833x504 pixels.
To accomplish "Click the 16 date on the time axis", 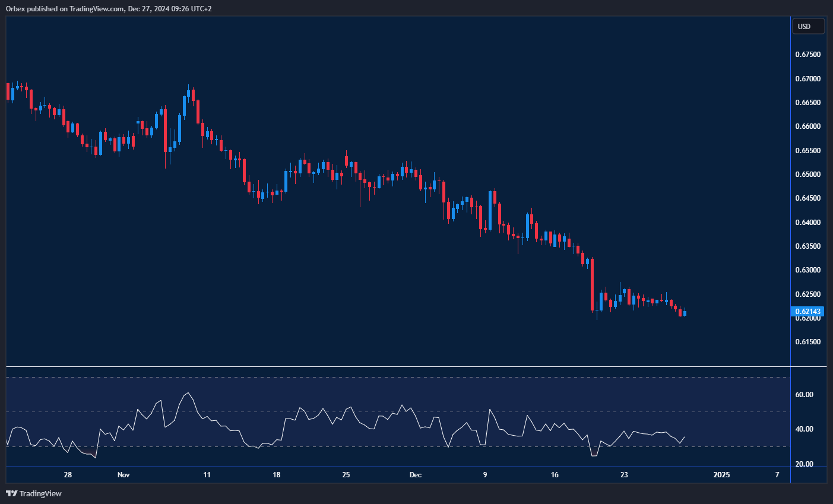I will [555, 475].
